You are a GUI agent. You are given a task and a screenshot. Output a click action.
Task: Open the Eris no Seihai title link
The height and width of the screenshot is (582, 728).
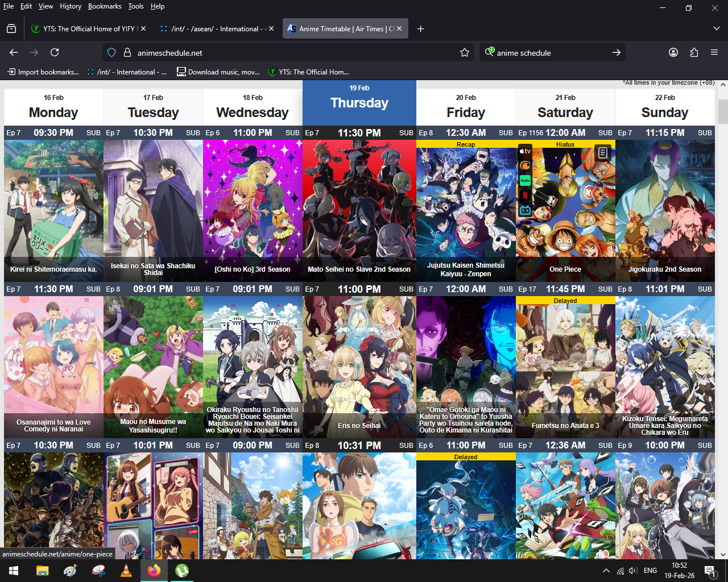359,426
